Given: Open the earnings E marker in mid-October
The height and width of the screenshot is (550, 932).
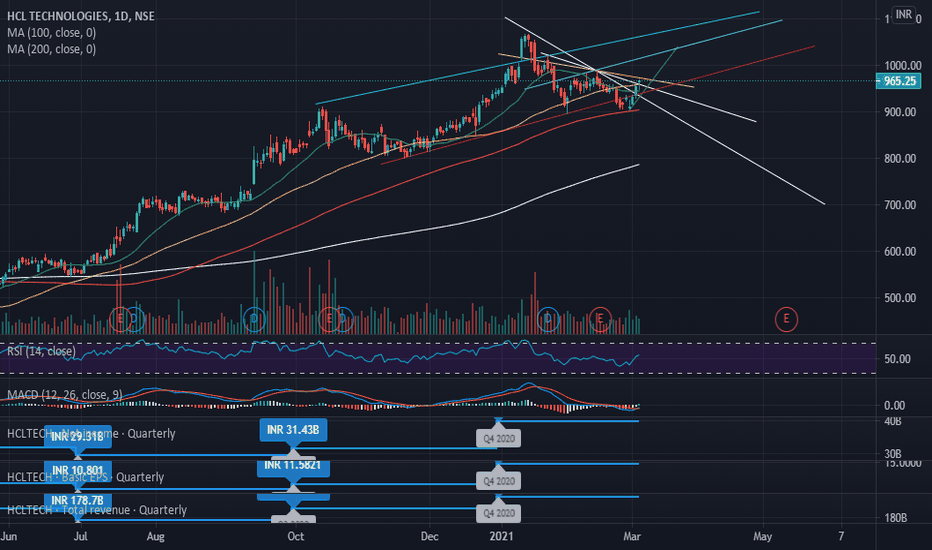Looking at the screenshot, I should (329, 319).
